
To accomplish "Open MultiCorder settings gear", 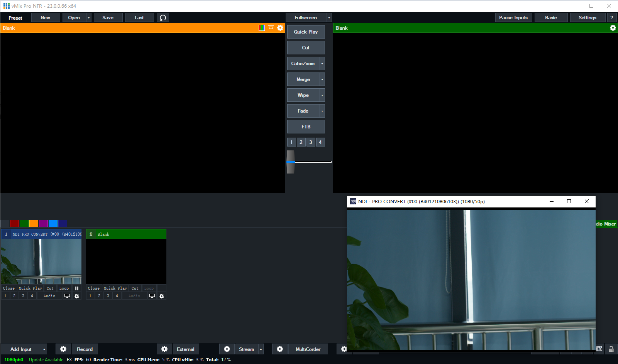I will (x=280, y=349).
